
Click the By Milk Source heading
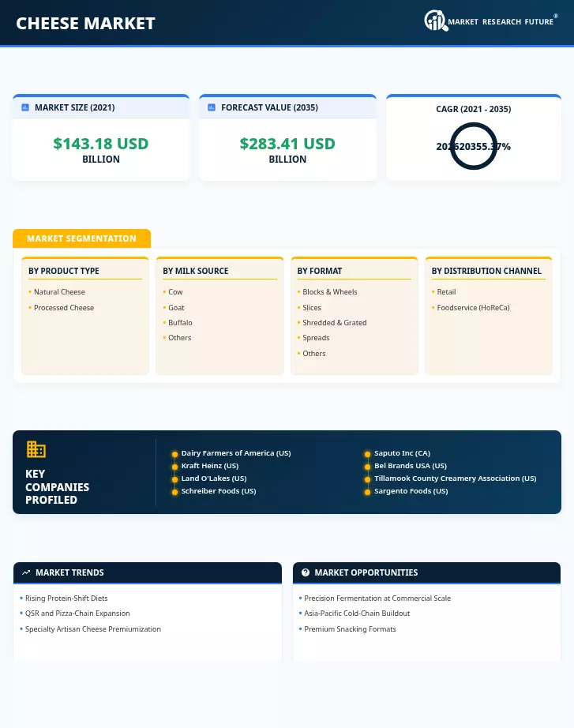[196, 271]
